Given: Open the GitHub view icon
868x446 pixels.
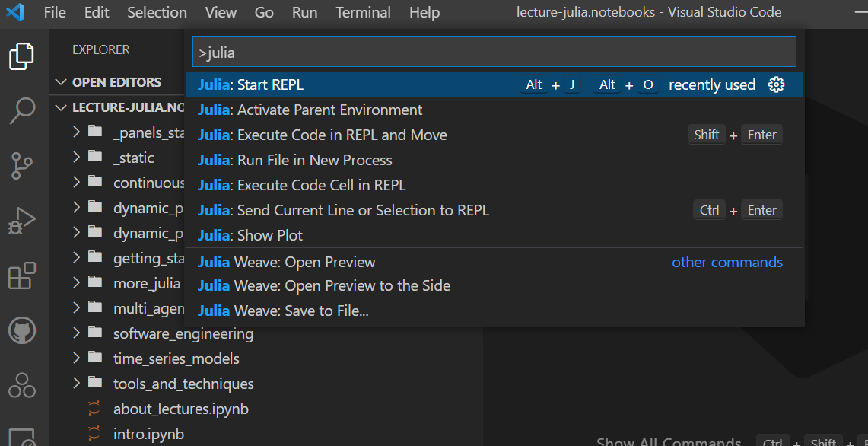Looking at the screenshot, I should (21, 330).
